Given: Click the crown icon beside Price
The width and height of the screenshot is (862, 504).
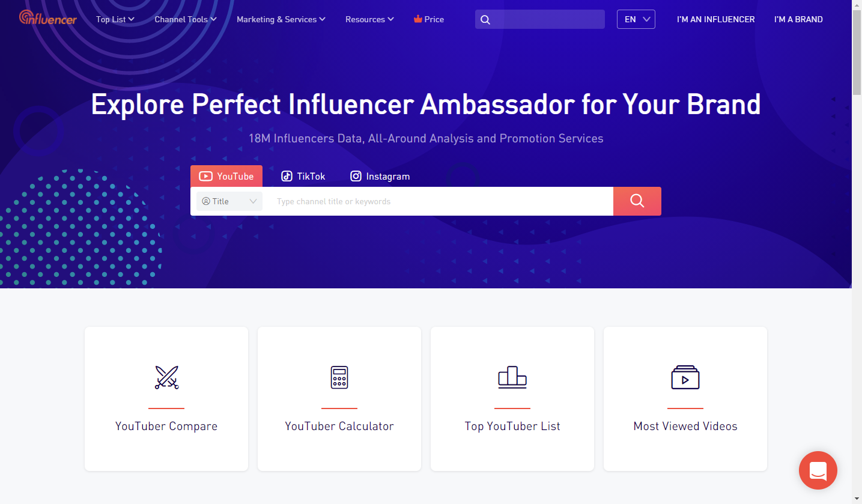Looking at the screenshot, I should (x=418, y=19).
